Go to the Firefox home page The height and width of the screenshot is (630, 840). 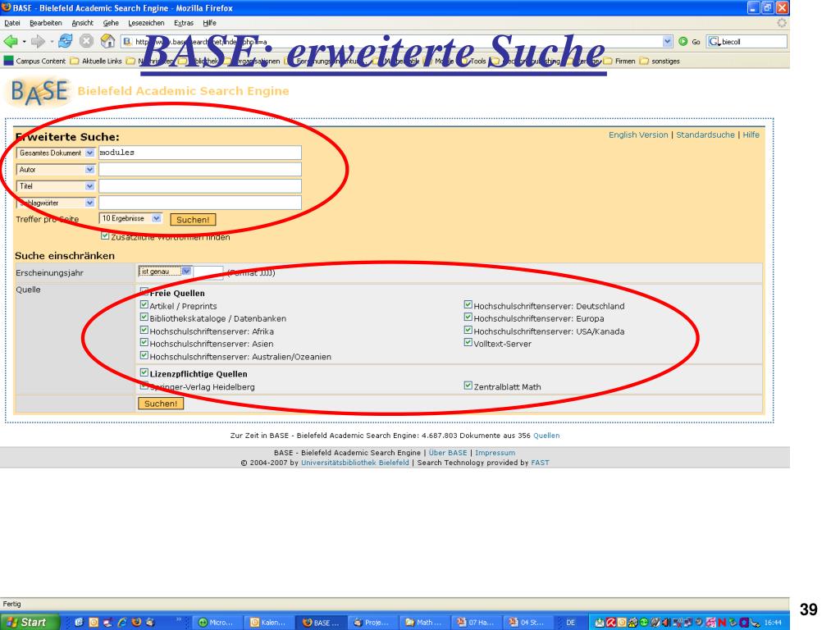[x=107, y=41]
